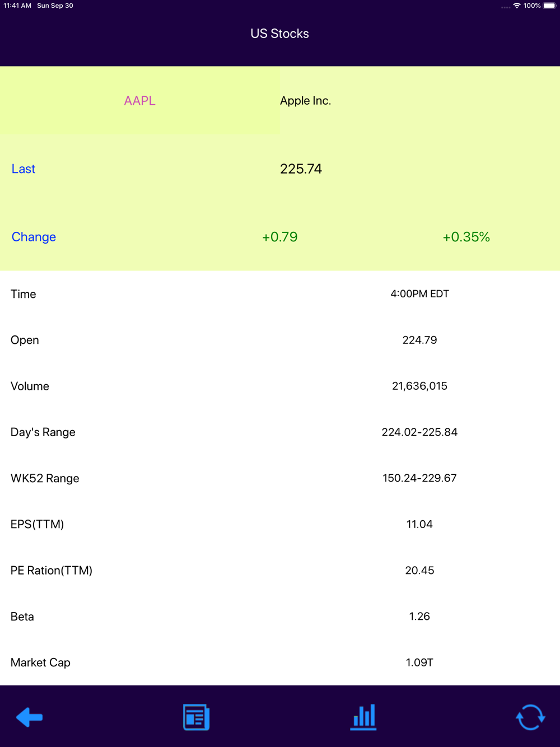This screenshot has width=560, height=747.
Task: Tap the Change label
Action: tap(34, 237)
